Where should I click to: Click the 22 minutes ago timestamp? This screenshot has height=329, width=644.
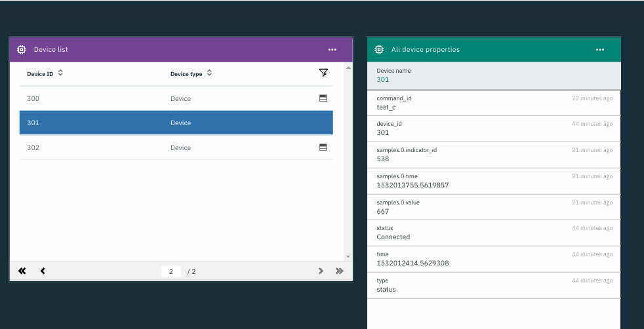pos(592,98)
